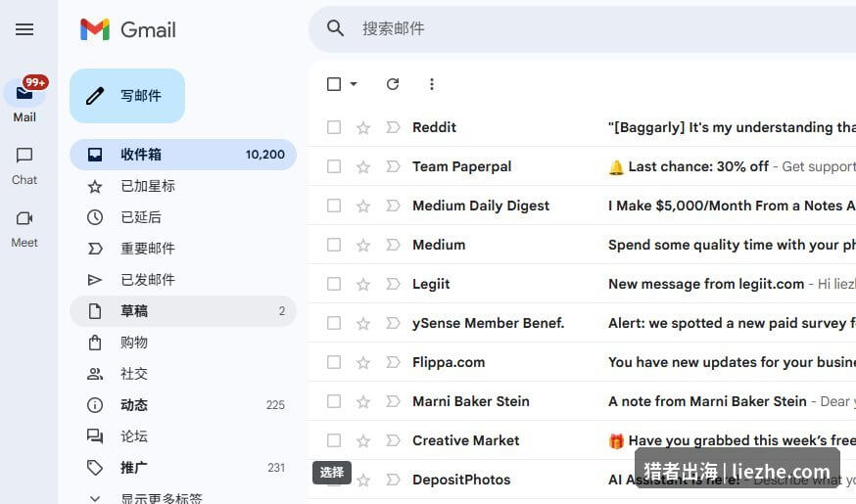Click the Gmail logo

click(x=127, y=29)
